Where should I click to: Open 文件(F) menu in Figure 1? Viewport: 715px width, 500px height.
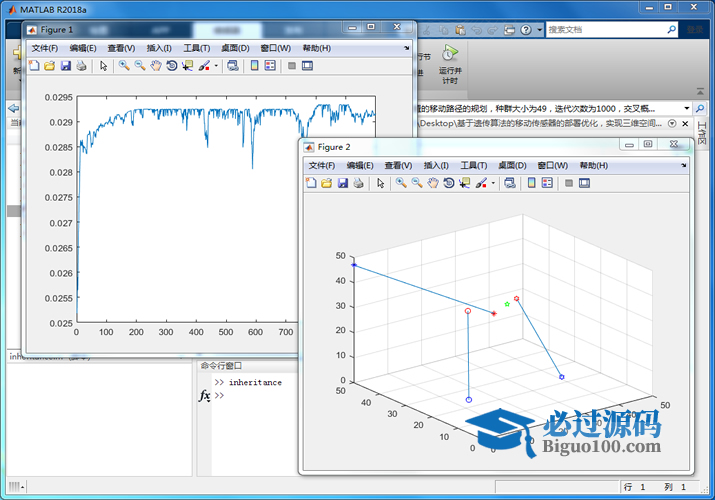[45, 48]
